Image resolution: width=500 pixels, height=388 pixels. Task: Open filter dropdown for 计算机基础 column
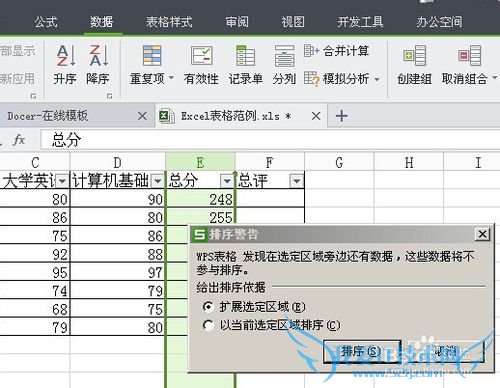[157, 181]
